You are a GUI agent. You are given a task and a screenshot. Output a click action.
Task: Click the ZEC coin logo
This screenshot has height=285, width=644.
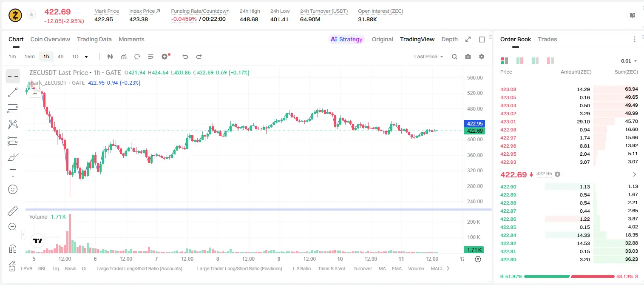[x=16, y=15]
